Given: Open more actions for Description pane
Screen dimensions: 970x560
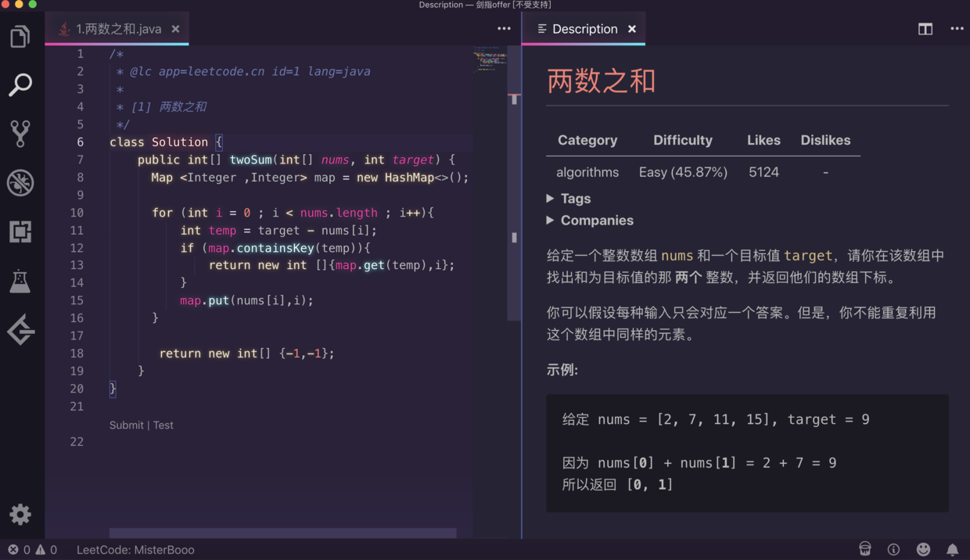Looking at the screenshot, I should point(957,29).
